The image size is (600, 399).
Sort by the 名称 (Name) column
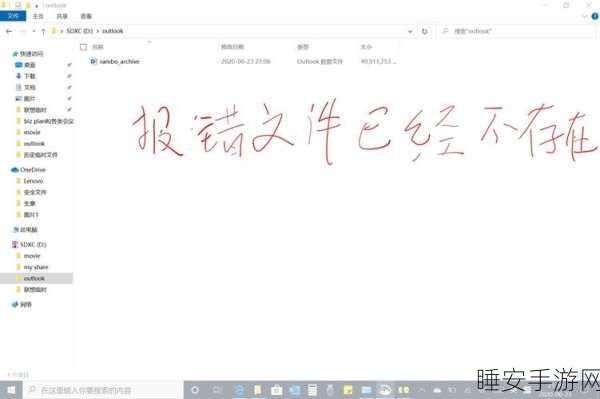[x=98, y=47]
